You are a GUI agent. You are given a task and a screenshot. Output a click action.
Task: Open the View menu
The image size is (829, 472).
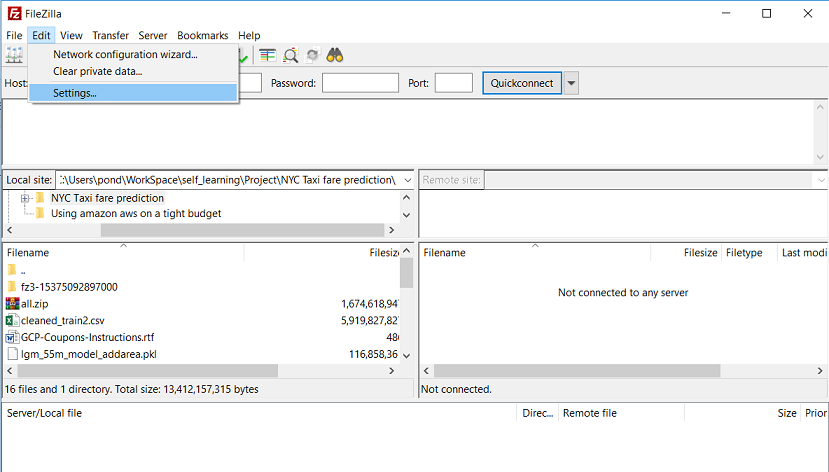(71, 35)
